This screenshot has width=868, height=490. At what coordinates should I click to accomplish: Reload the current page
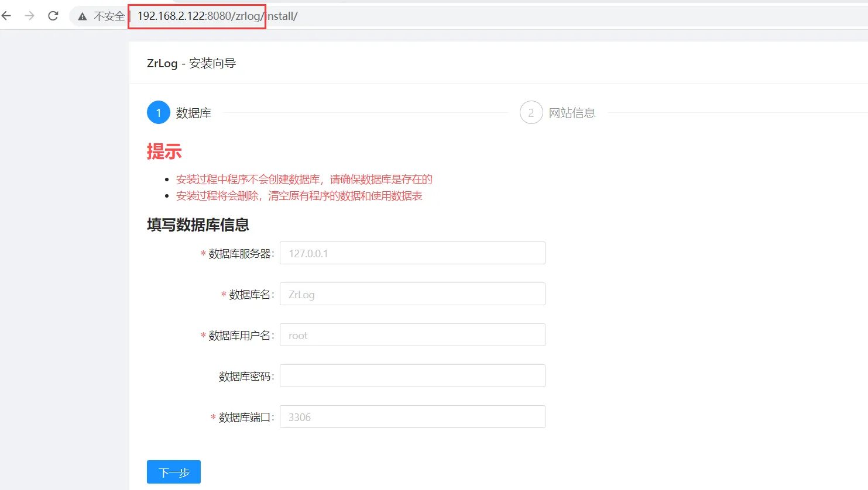coord(53,16)
